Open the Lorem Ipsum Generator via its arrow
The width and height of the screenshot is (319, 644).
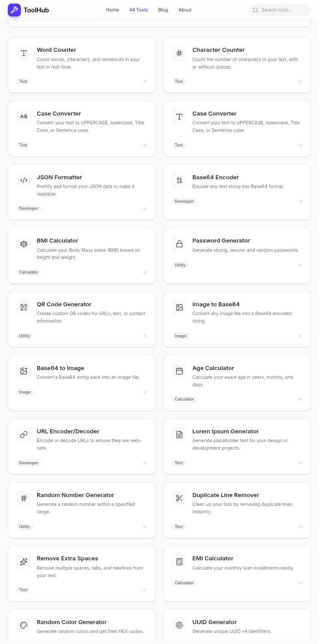coord(300,463)
